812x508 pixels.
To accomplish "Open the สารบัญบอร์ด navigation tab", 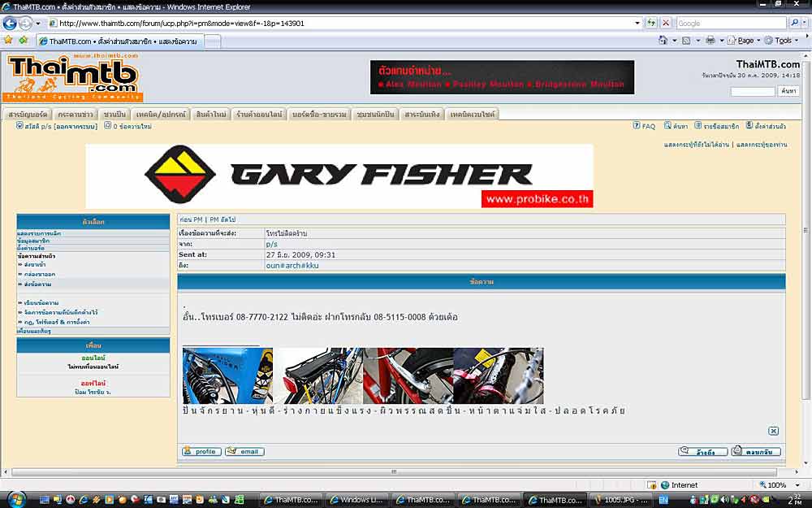I will pos(28,114).
